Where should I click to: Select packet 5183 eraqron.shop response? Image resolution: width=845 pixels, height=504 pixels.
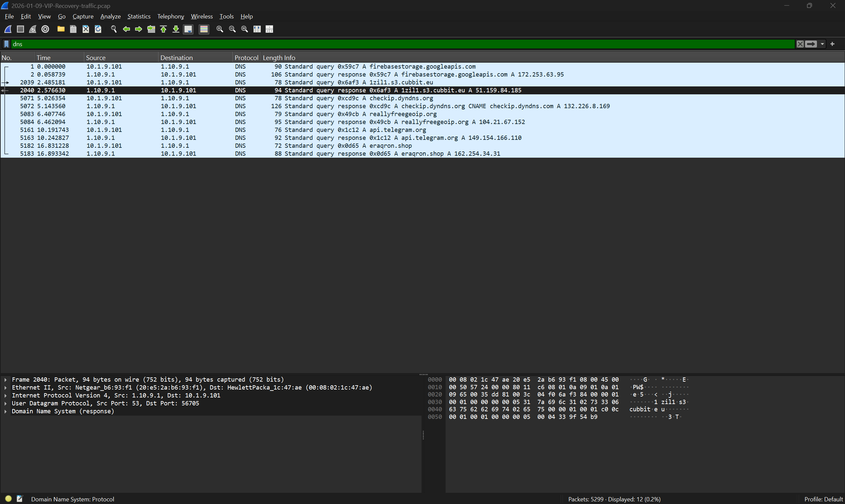422,153
